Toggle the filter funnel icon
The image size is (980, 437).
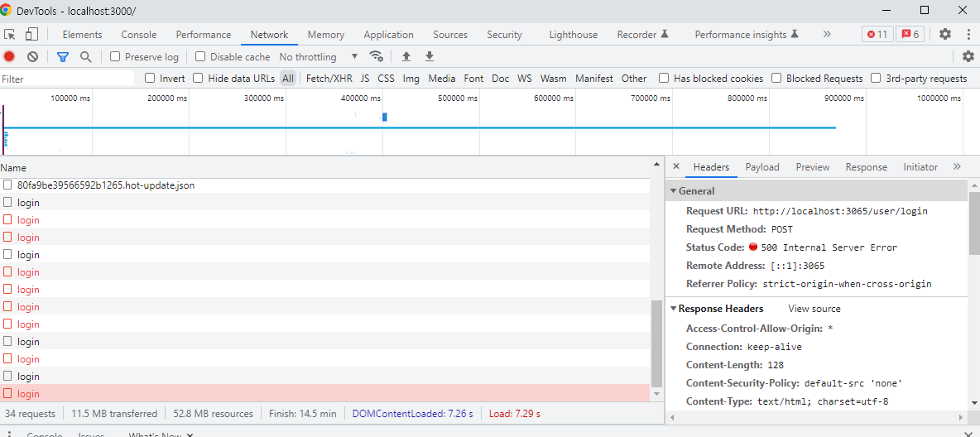(x=63, y=56)
